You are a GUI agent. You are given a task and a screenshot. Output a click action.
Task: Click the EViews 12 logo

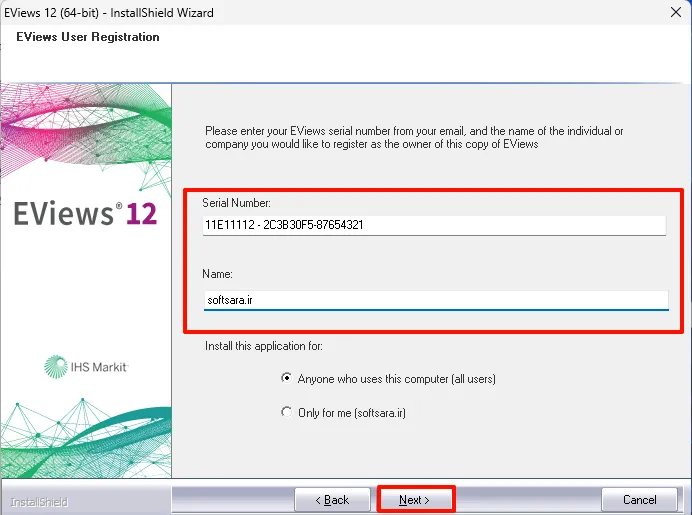tap(85, 214)
